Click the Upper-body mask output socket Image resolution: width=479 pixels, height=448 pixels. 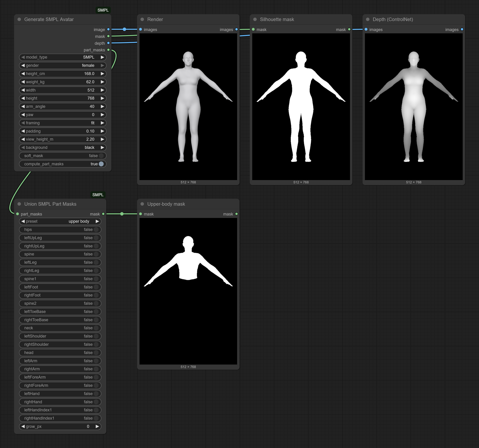coord(236,214)
